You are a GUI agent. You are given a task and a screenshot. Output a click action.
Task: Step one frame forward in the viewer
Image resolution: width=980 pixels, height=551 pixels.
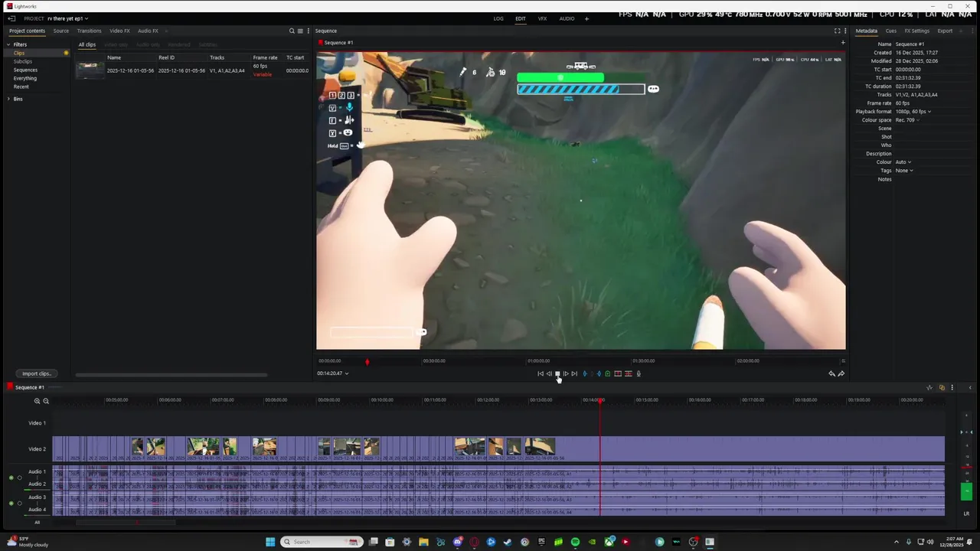(x=566, y=373)
